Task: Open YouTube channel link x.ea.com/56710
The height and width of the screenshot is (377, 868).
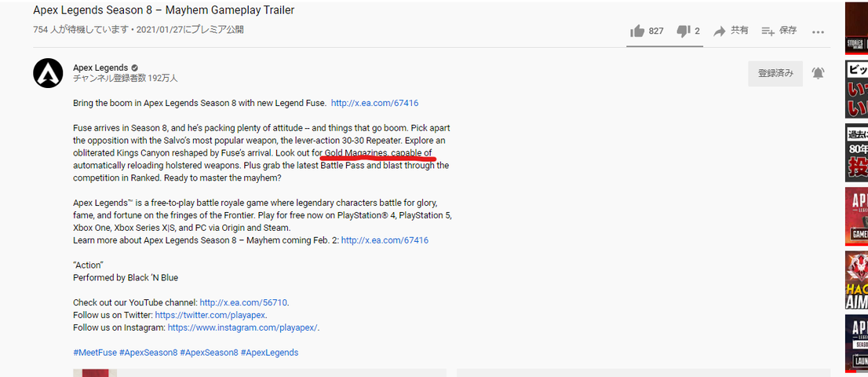Action: pyautogui.click(x=243, y=303)
